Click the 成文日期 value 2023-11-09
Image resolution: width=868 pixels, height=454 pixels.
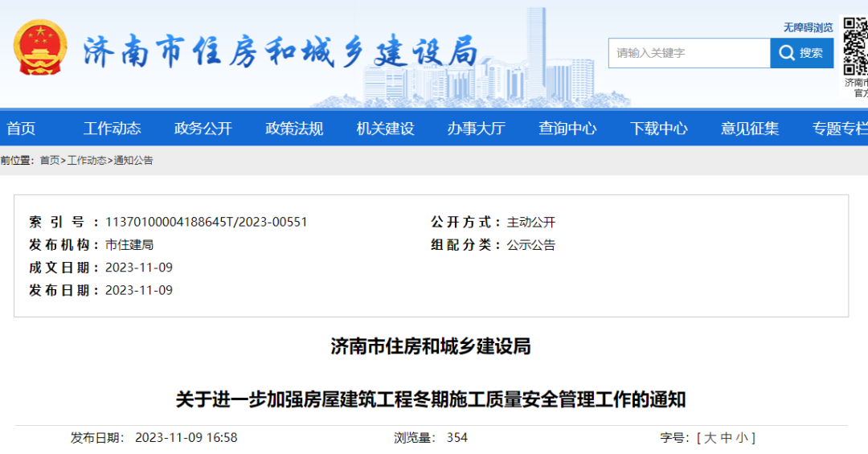tap(139, 268)
